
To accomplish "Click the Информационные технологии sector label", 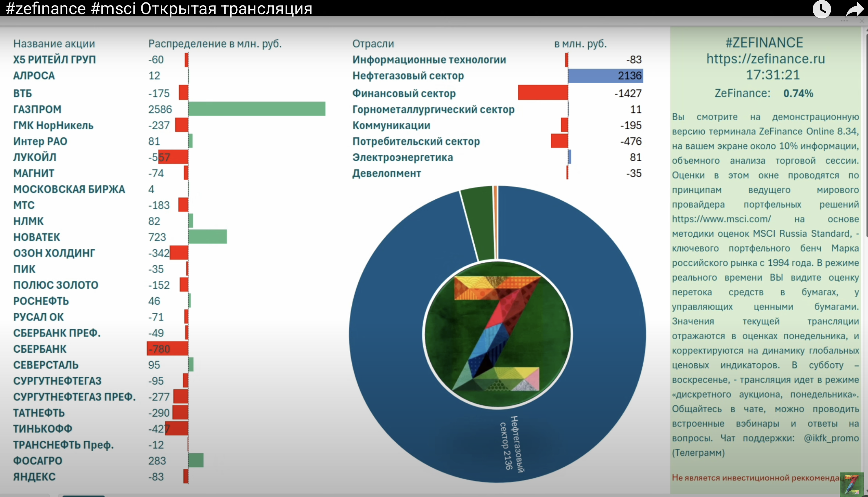I will [429, 60].
